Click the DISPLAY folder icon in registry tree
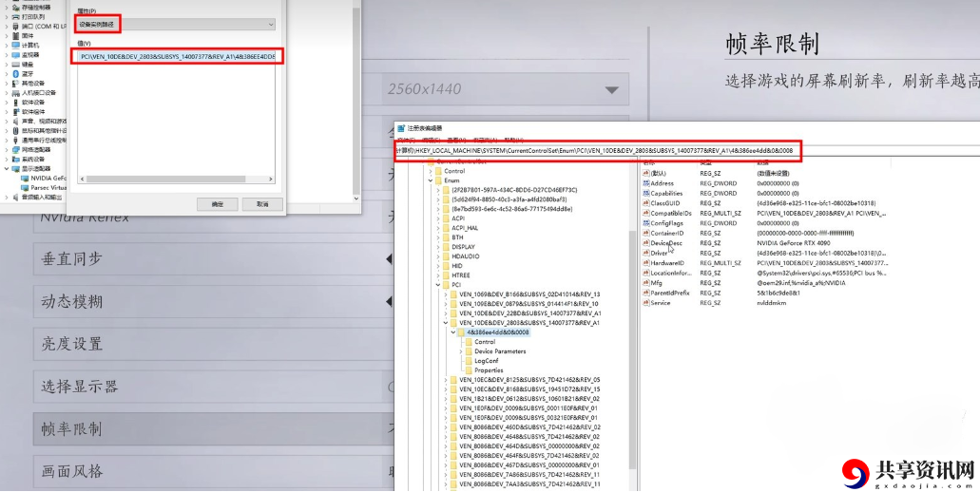 (446, 247)
